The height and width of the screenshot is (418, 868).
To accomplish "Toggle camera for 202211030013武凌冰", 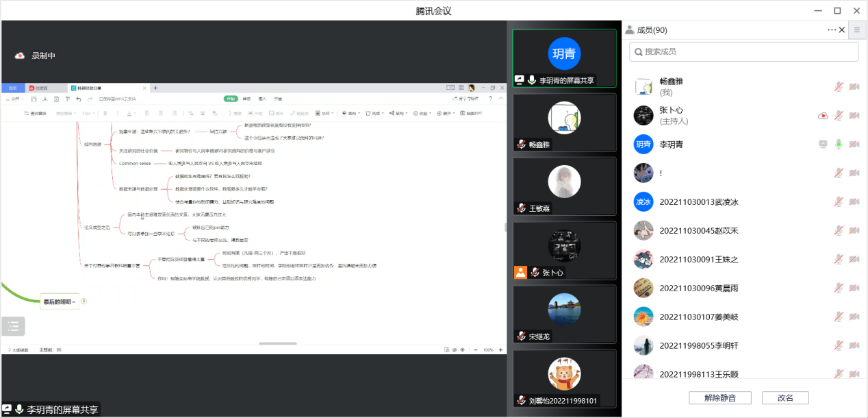I will [x=854, y=202].
